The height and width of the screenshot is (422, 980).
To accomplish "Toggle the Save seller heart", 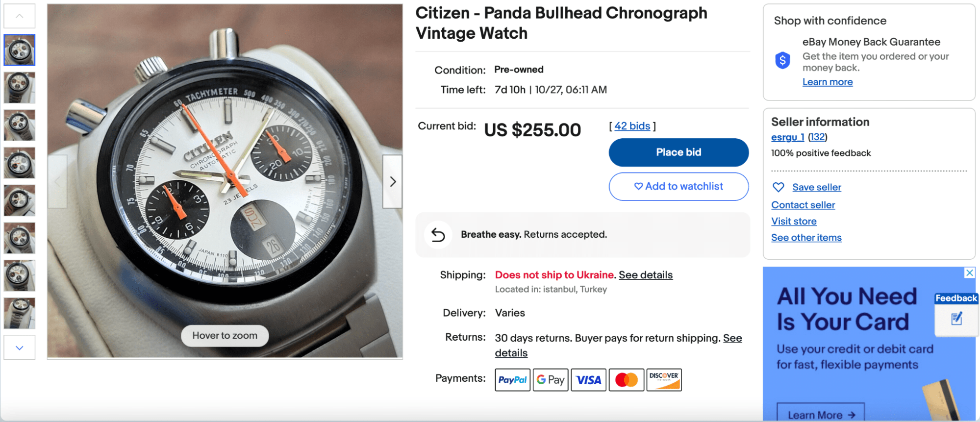I will 779,187.
